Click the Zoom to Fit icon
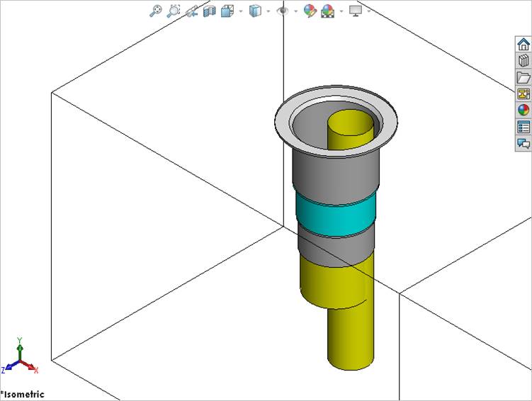Screen dimensions: 532x401 [156, 11]
